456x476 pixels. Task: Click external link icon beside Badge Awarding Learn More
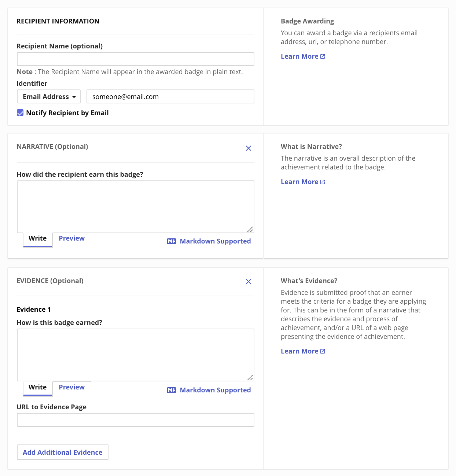point(323,56)
